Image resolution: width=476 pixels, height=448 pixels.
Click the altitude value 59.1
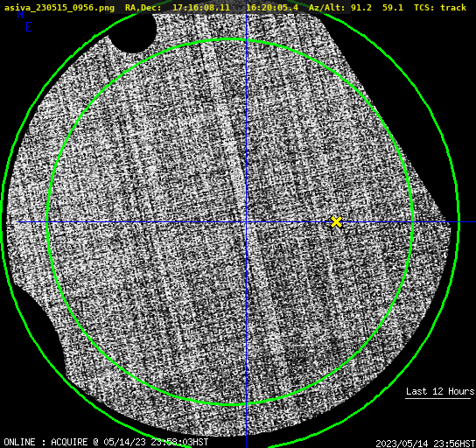[x=393, y=8]
